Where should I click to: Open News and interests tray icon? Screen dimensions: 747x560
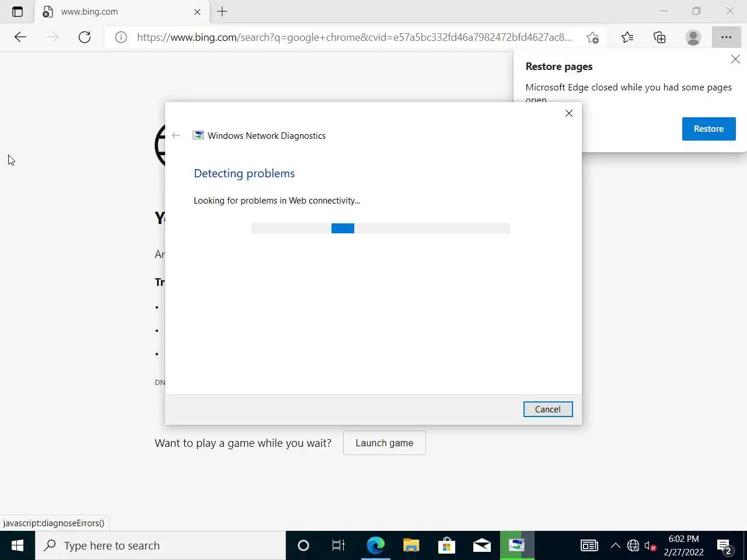click(589, 545)
